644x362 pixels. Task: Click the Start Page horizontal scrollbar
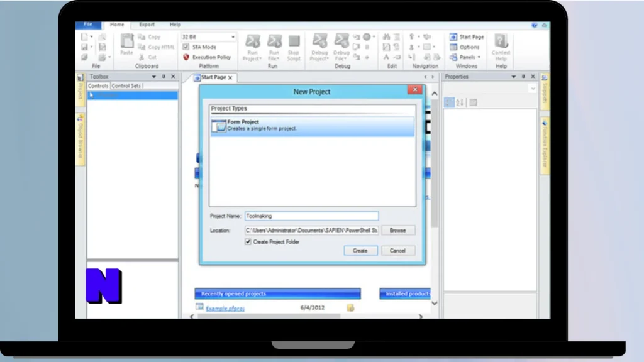(269, 317)
